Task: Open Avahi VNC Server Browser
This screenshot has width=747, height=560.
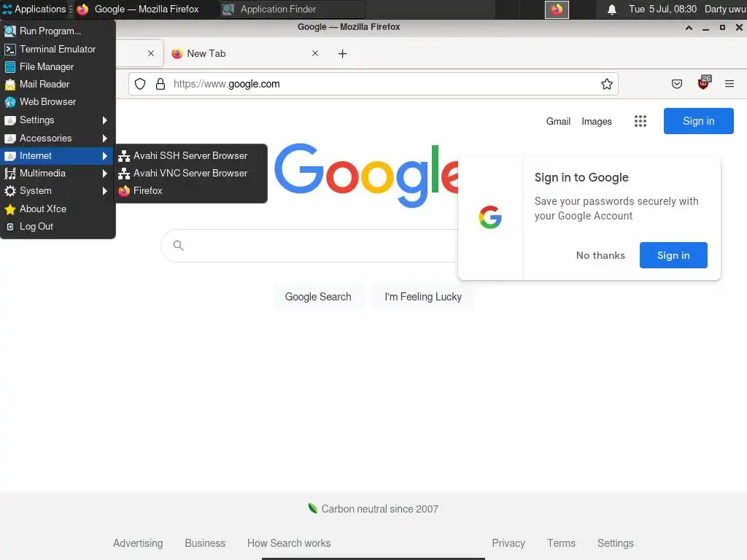Action: click(x=190, y=174)
